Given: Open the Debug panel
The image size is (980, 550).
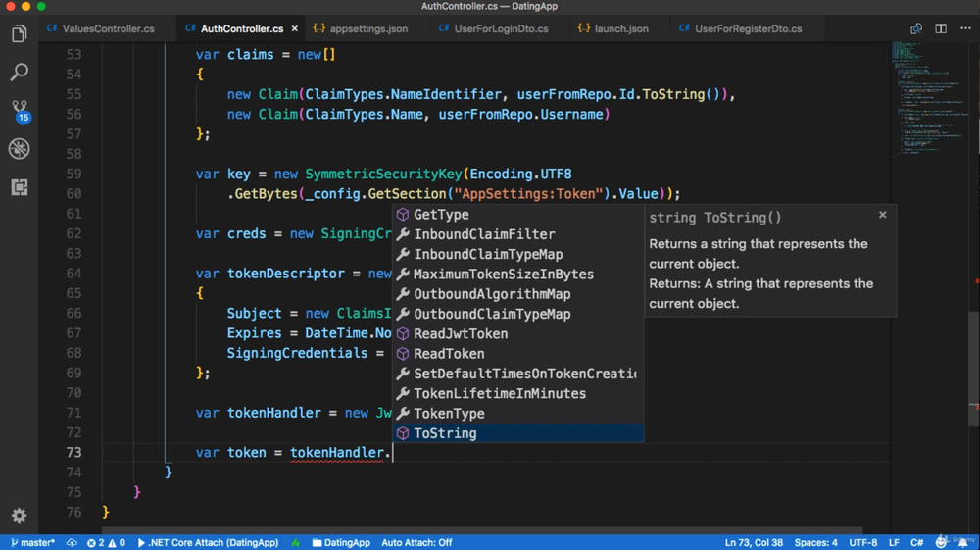Looking at the screenshot, I should click(20, 149).
